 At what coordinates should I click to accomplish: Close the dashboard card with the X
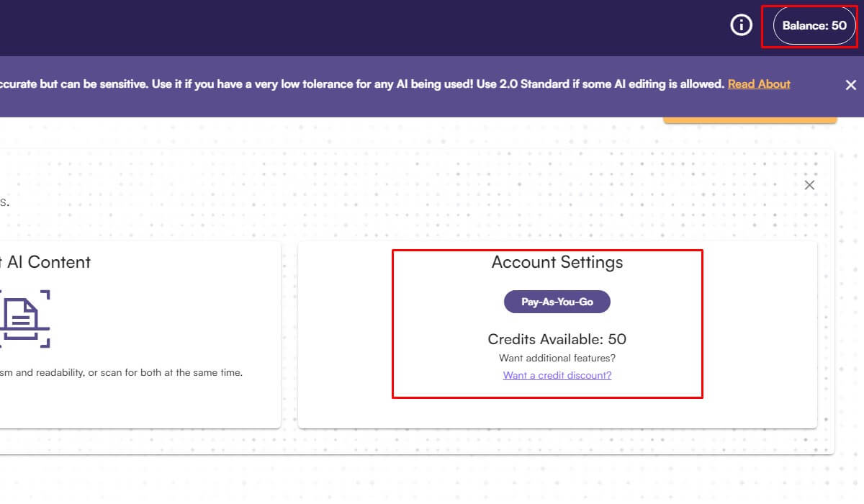(809, 184)
